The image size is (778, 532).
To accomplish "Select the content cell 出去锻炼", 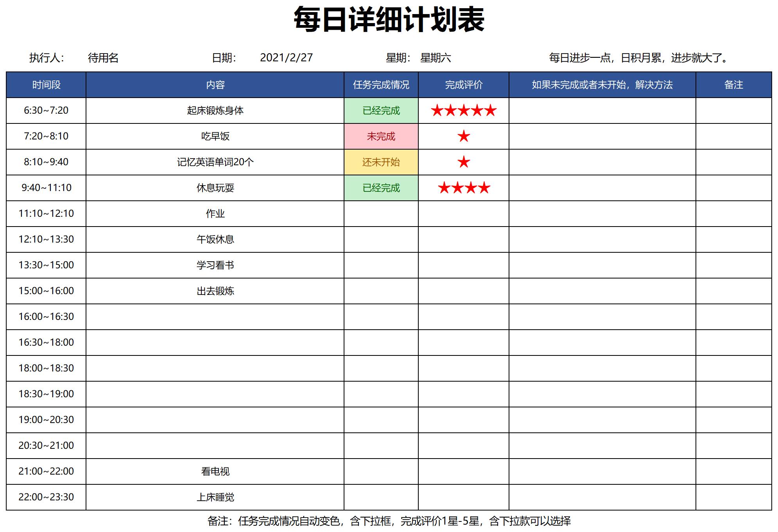I will (x=215, y=291).
